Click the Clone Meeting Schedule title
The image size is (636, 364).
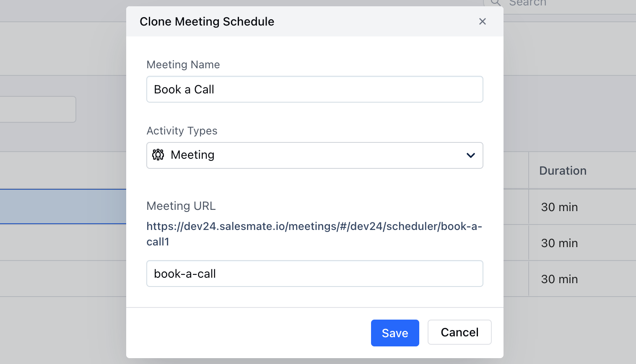[x=207, y=21]
